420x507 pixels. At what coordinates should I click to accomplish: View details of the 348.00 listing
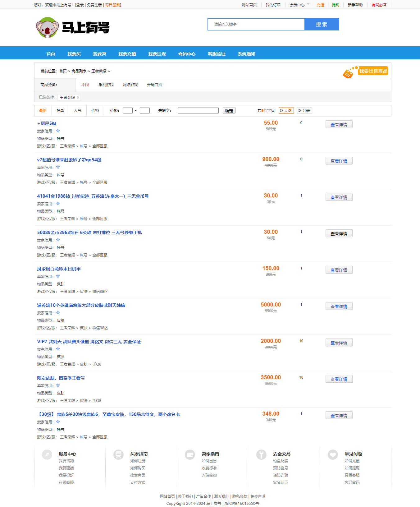click(339, 416)
